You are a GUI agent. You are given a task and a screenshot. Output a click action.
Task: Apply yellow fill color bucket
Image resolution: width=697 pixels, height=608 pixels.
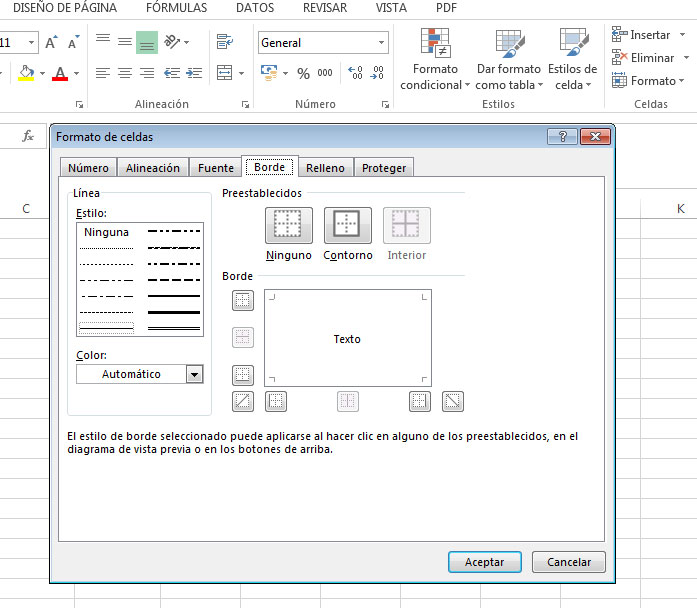(27, 73)
